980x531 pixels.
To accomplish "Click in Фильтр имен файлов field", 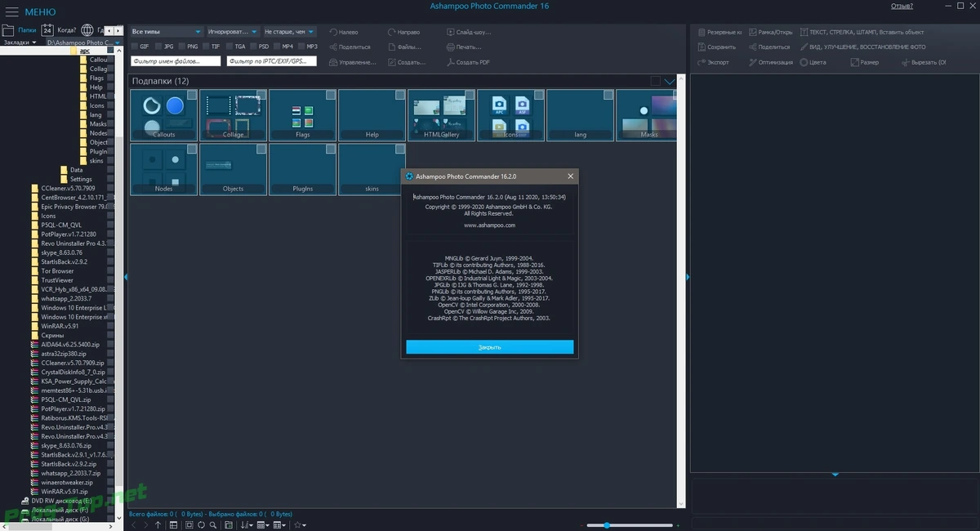I will [x=176, y=61].
